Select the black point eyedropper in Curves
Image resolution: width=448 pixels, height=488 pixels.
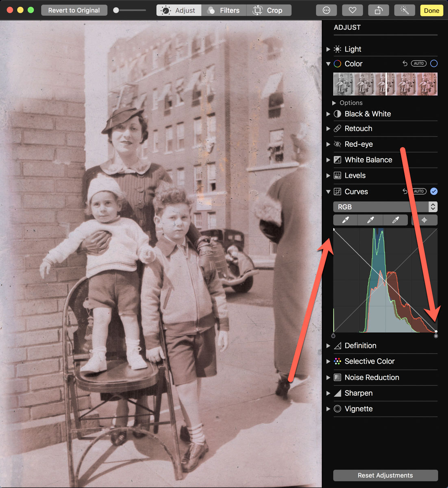tap(346, 220)
